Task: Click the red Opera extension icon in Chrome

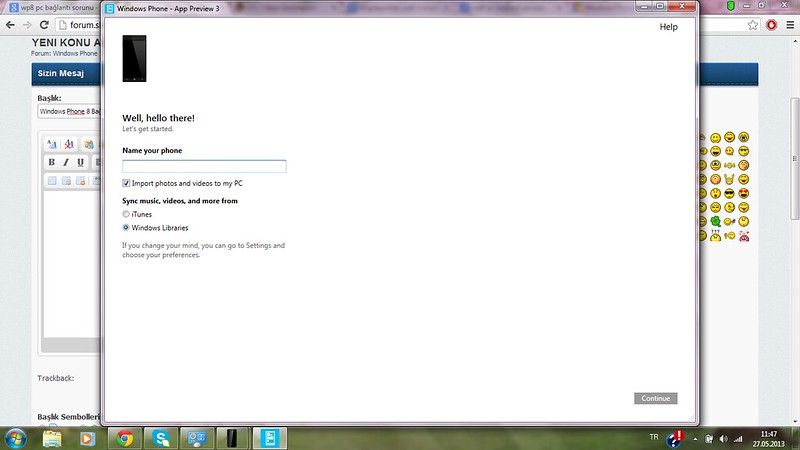Action: point(771,25)
